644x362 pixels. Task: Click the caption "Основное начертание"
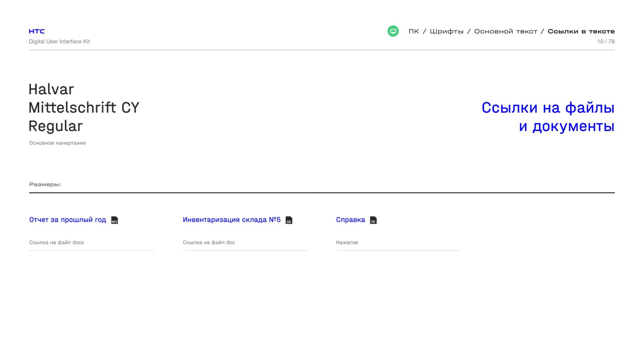point(57,143)
